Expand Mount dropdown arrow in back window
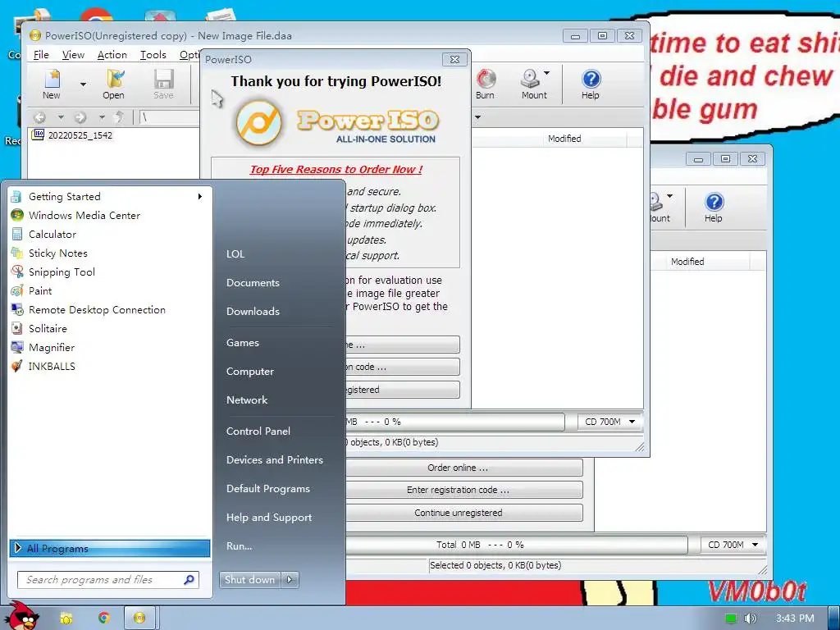The height and width of the screenshot is (630, 840). pos(669,196)
